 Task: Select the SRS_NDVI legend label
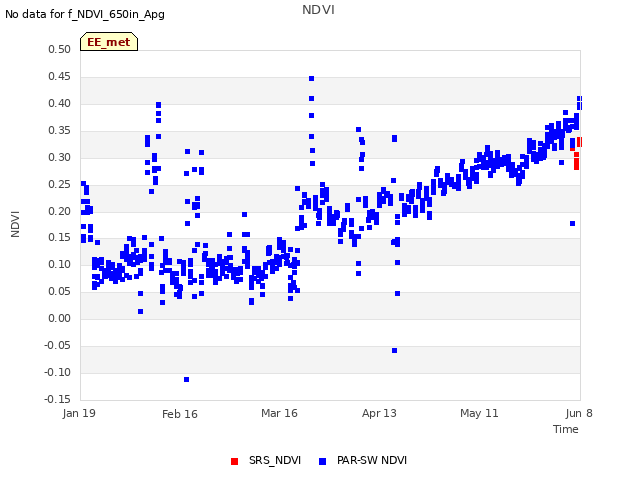275,460
